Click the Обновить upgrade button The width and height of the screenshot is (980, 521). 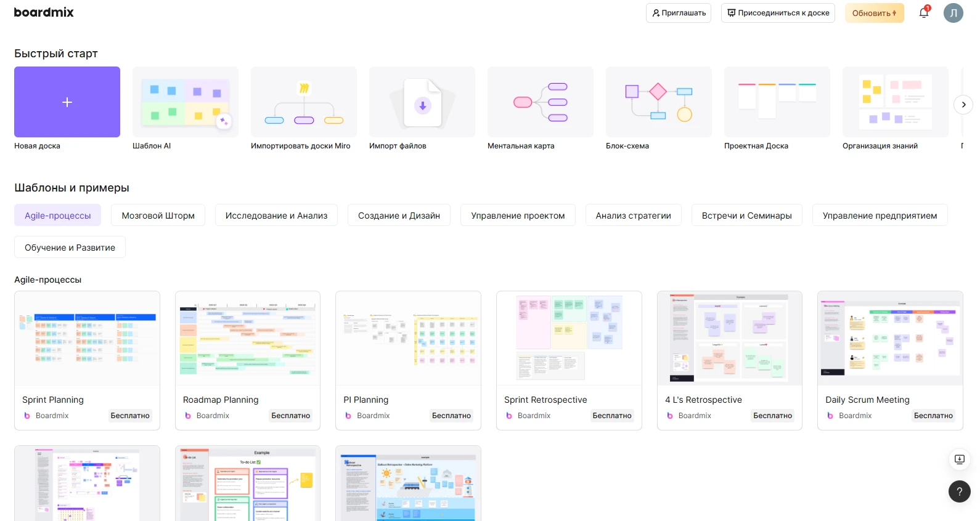point(874,13)
